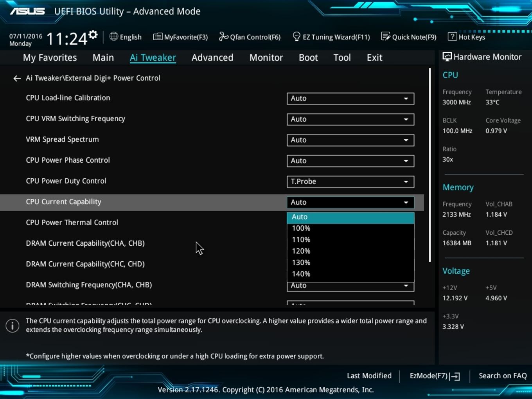This screenshot has width=532, height=399.
Task: Click the back arrow to Ai Tweaker
Action: point(17,79)
